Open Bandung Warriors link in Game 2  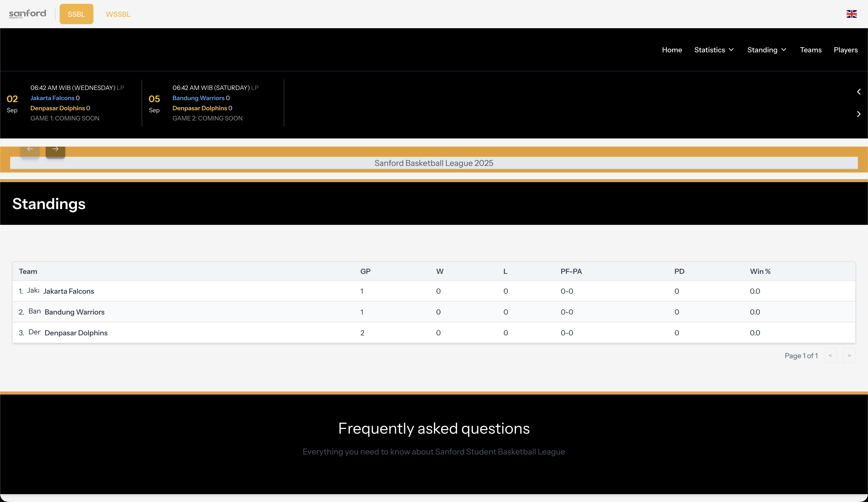coord(198,98)
